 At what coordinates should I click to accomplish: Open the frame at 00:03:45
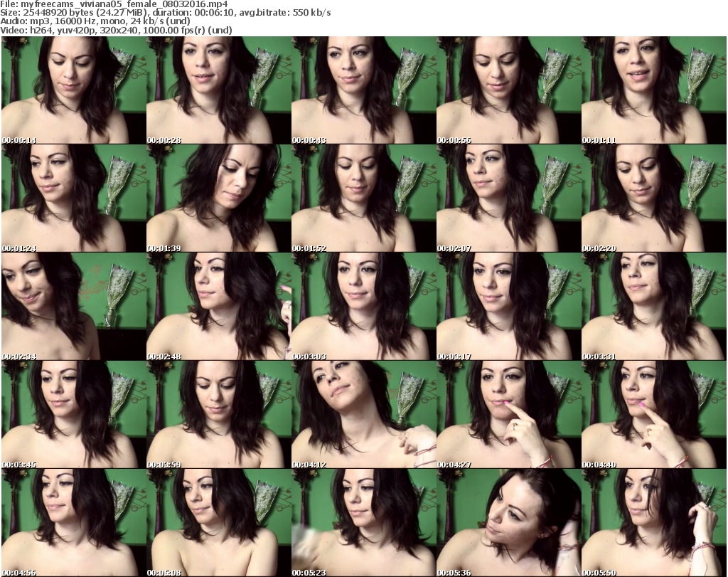coord(73,414)
